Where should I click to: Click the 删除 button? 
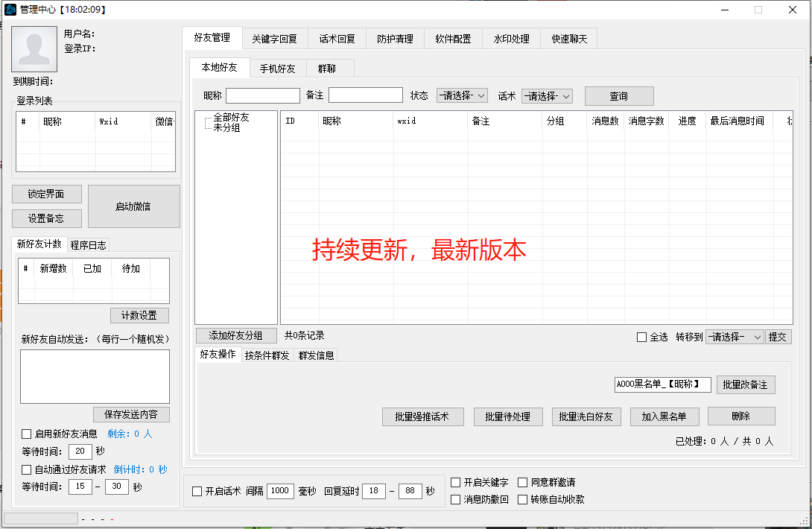tap(741, 416)
